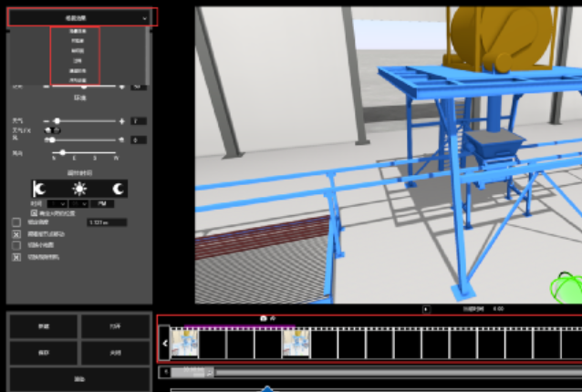Toggle the first checked checkbox below height option
The image size is (582, 392).
(16, 234)
